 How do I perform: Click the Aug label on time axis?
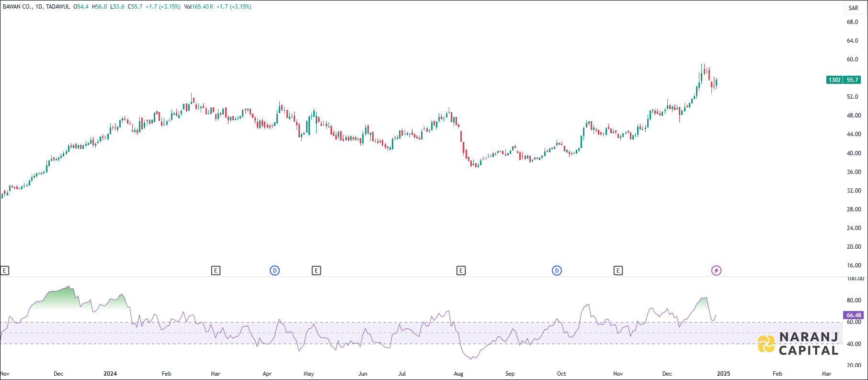click(458, 374)
